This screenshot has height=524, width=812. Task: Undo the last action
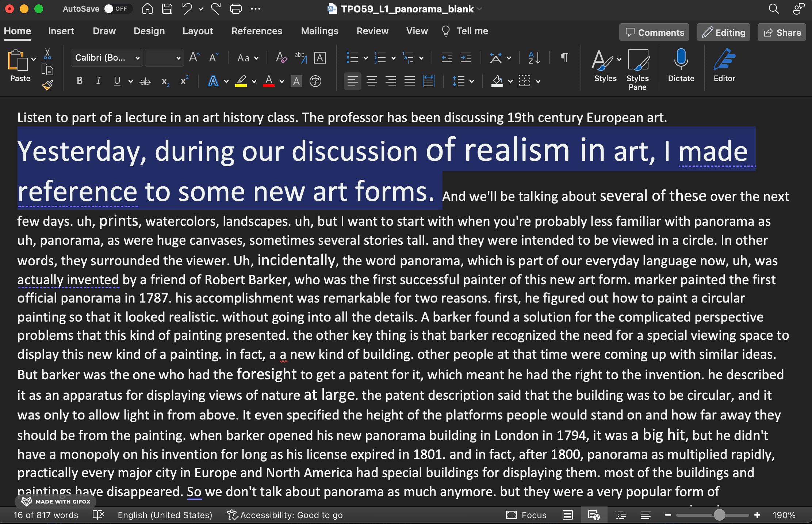coord(187,9)
